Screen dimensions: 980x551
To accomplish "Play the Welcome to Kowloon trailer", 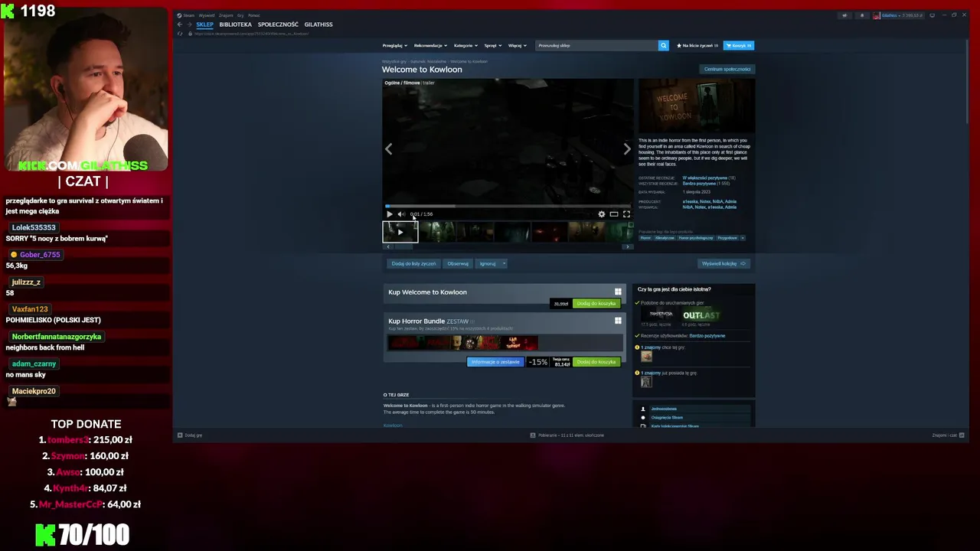I will click(389, 214).
